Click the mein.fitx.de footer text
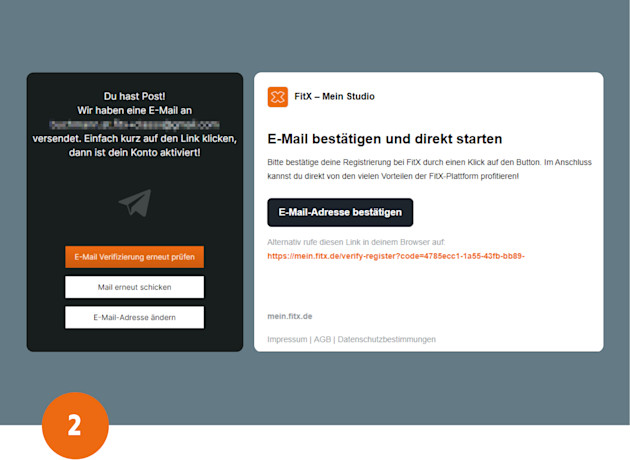The image size is (630, 460). (x=290, y=316)
